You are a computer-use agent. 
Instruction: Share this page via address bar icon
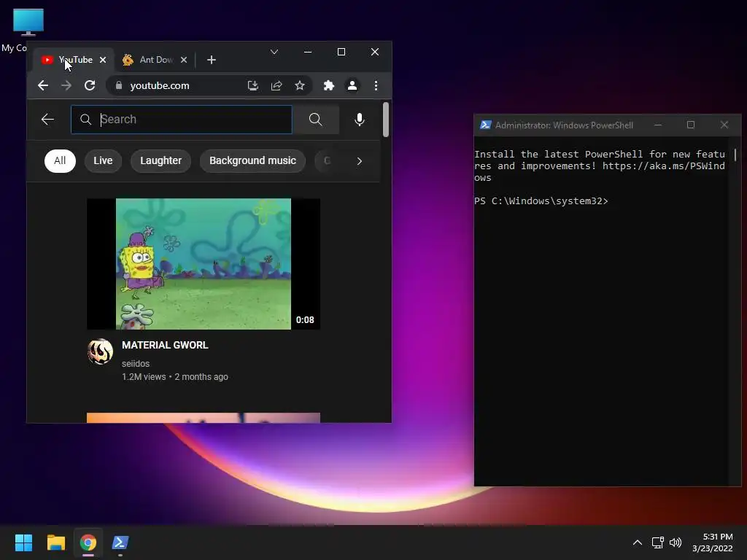click(x=276, y=86)
